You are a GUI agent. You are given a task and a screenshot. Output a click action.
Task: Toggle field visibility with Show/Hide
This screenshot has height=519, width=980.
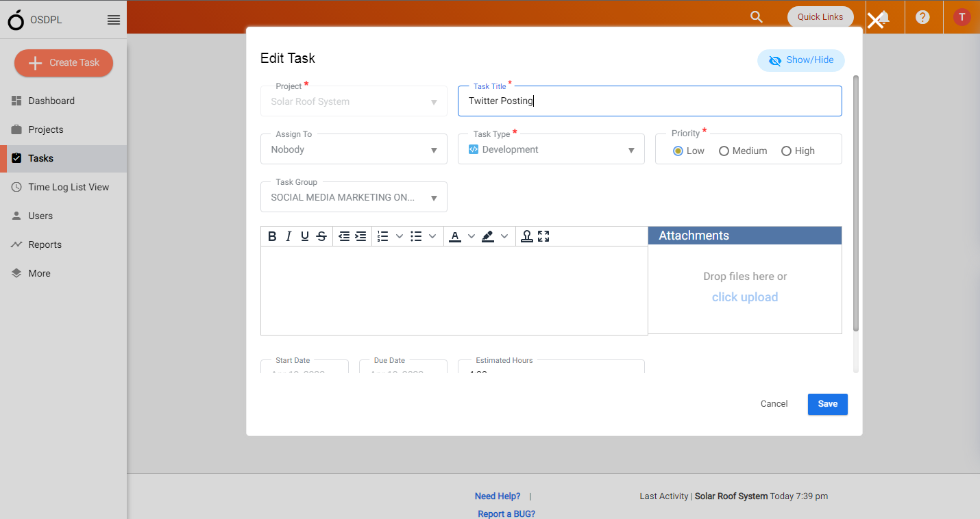[800, 60]
